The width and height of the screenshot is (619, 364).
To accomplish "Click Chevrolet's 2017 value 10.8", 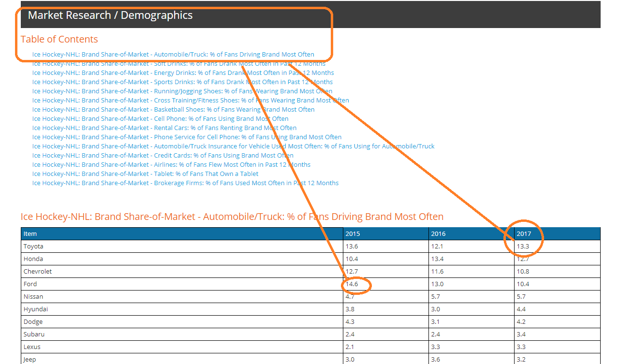I will [x=523, y=272].
